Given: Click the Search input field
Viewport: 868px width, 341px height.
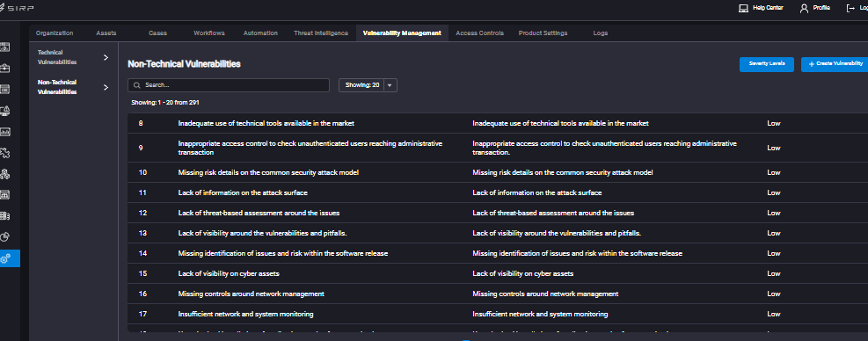Looking at the screenshot, I should click(229, 85).
